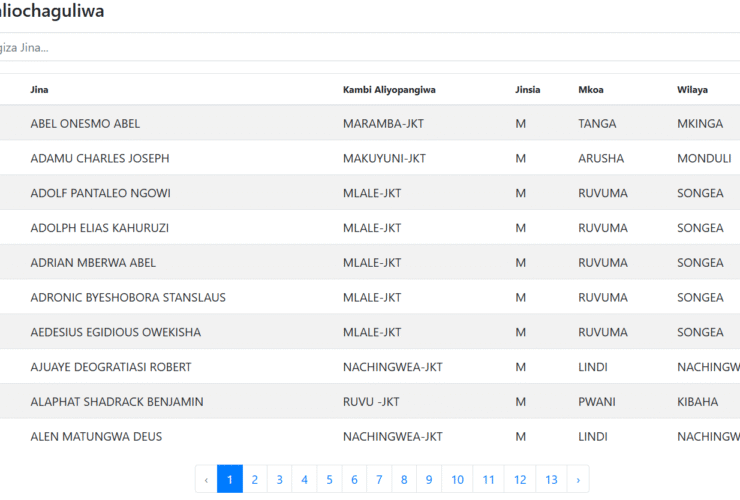
Task: Jump to page 7
Action: tap(379, 480)
